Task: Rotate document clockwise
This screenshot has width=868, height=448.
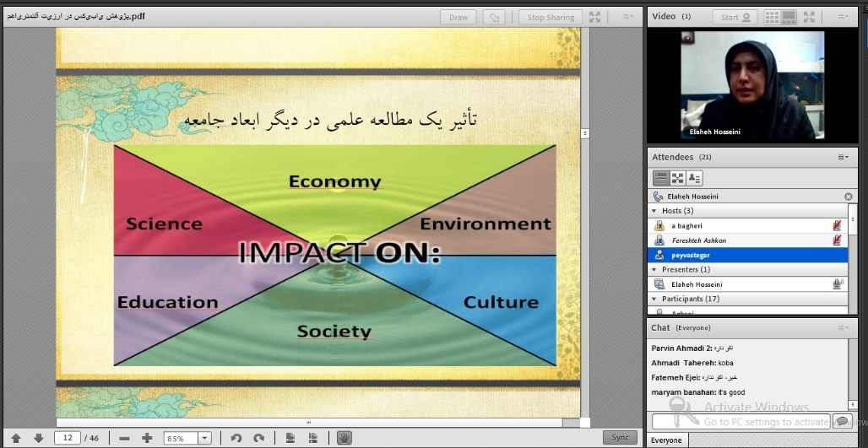Action: 258,438
